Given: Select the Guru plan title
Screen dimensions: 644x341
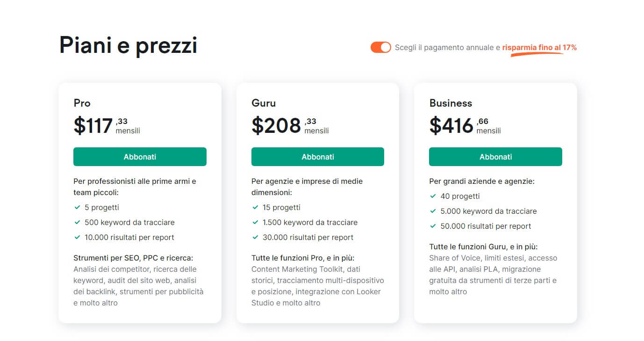Looking at the screenshot, I should click(x=264, y=103).
